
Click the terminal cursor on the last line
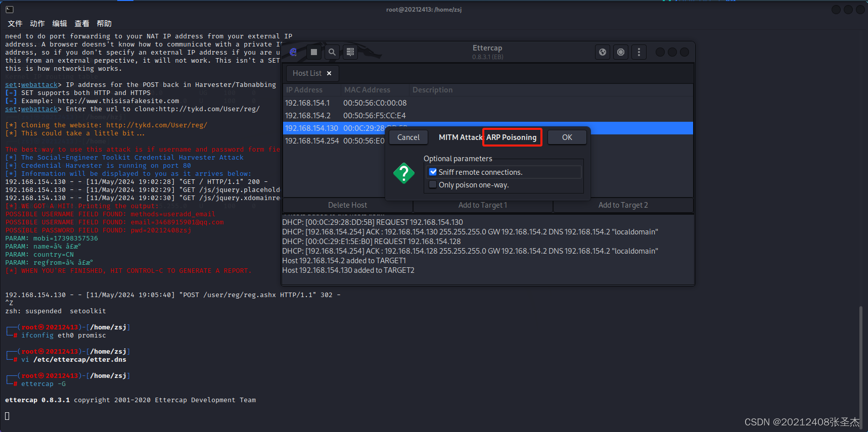click(7, 416)
